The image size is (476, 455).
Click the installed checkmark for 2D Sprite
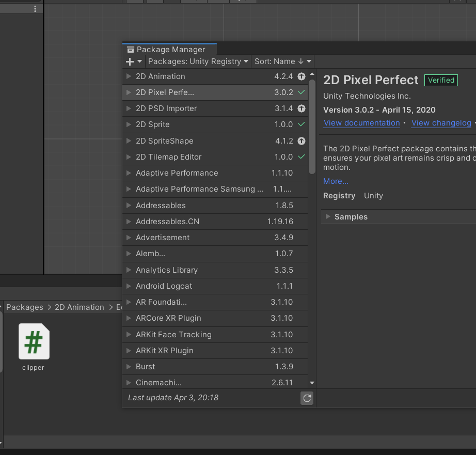pos(301,124)
